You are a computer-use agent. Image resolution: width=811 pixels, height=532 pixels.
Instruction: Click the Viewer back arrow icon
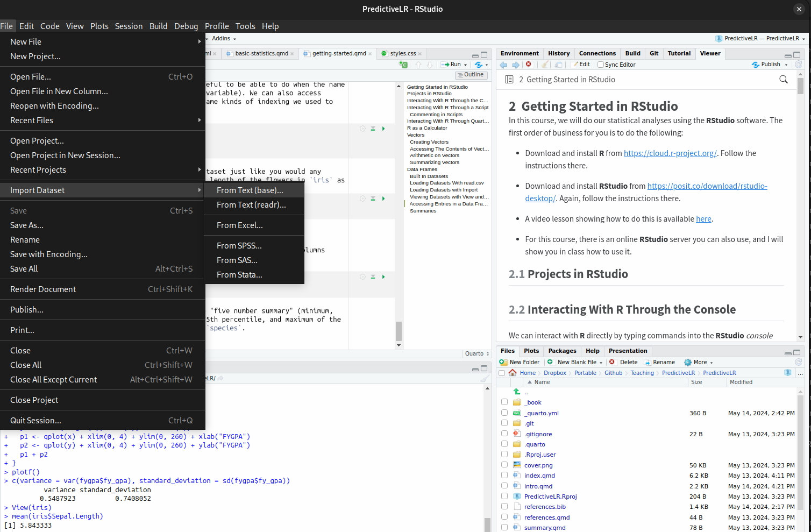(503, 65)
